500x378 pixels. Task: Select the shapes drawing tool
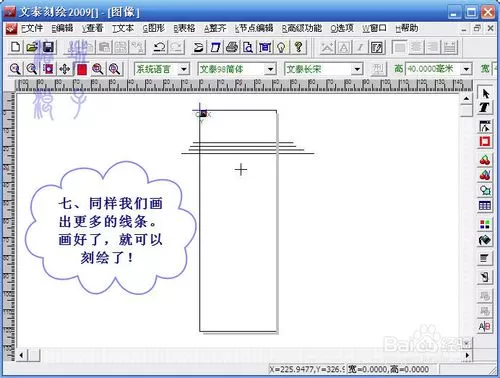click(x=485, y=190)
